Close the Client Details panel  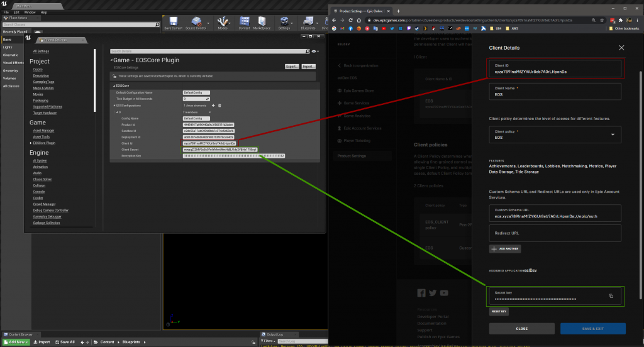[x=621, y=48]
